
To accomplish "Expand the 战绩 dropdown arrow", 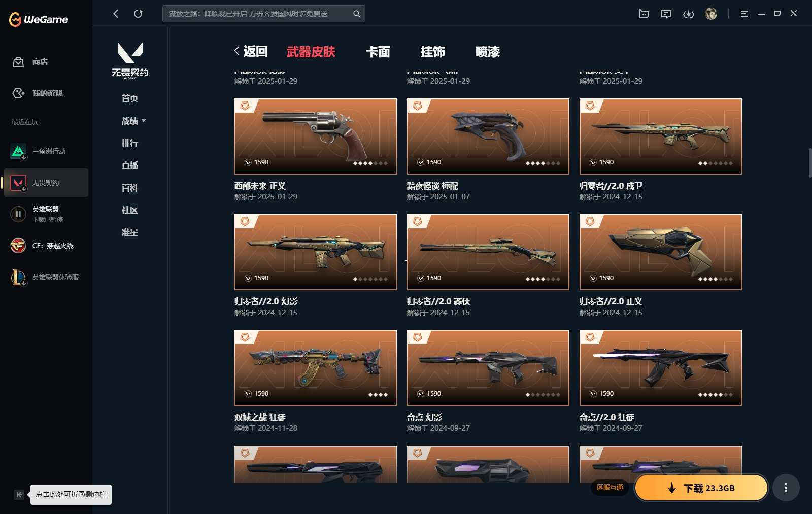I will (144, 121).
